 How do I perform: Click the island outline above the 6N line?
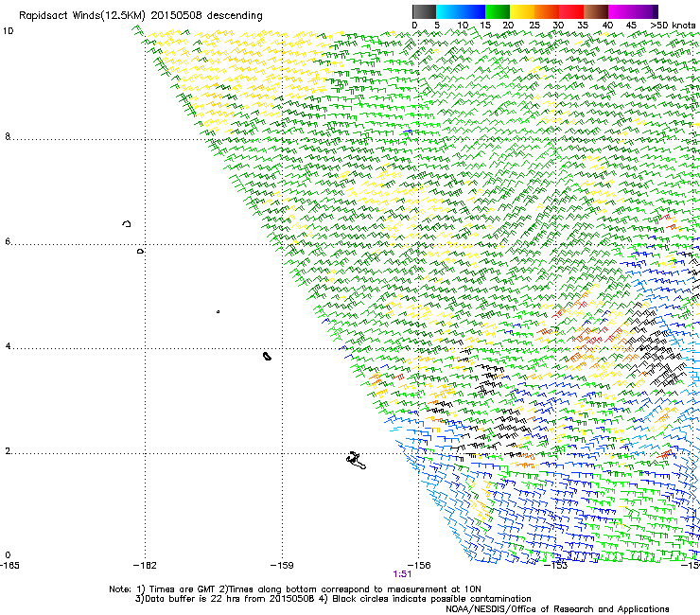pyautogui.click(x=127, y=223)
